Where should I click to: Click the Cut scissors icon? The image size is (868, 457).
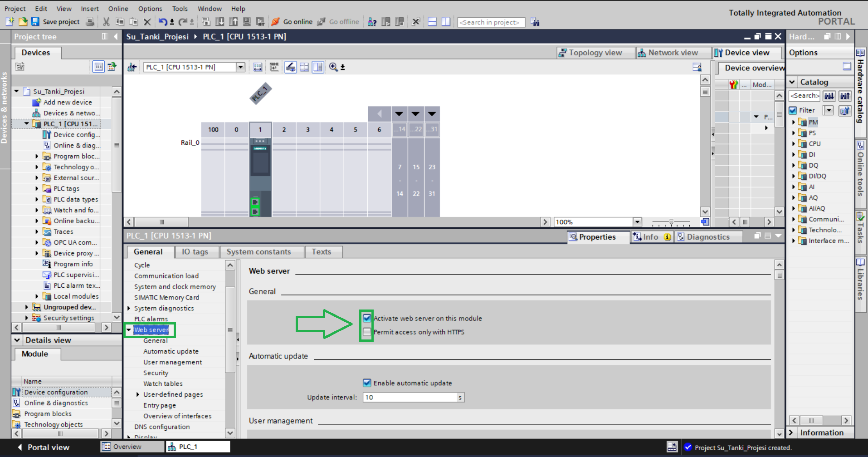[106, 22]
